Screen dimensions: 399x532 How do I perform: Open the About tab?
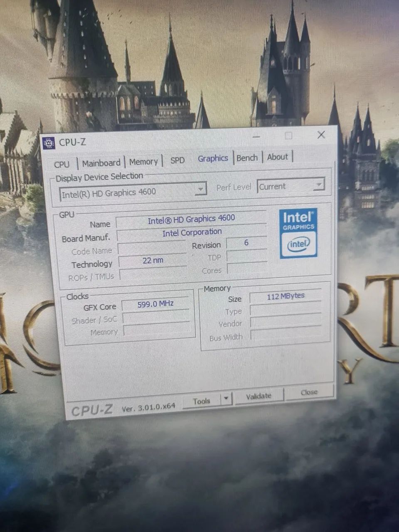pos(277,157)
